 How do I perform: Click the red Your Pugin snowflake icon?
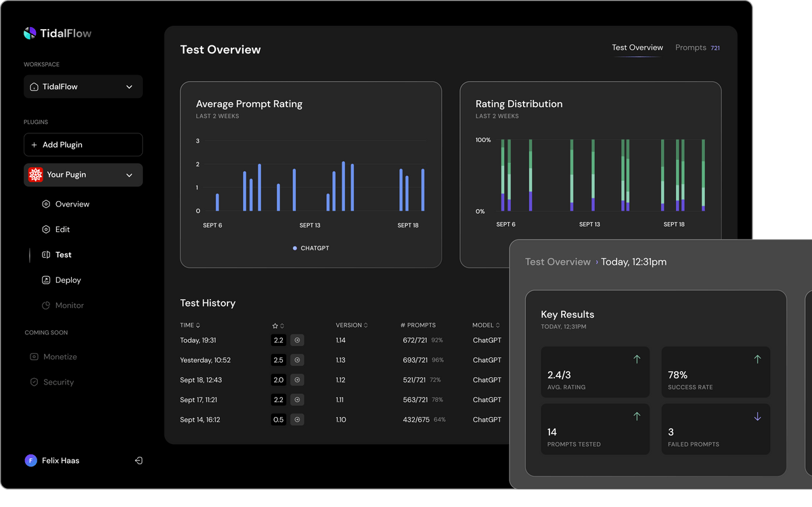tap(35, 175)
